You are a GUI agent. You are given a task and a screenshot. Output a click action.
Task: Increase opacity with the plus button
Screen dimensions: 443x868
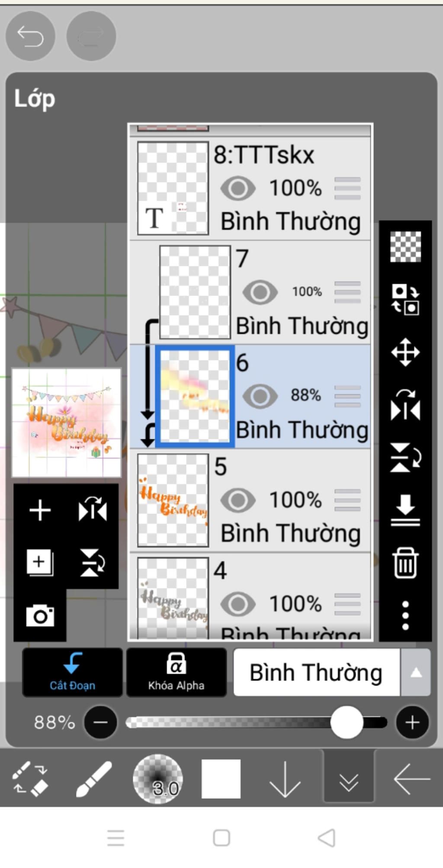coord(412,722)
